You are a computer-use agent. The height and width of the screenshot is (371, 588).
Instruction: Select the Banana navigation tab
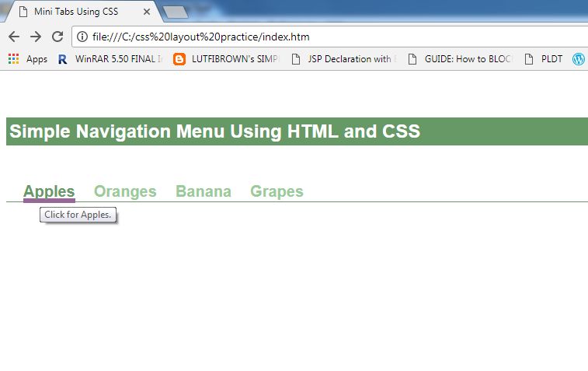(204, 191)
